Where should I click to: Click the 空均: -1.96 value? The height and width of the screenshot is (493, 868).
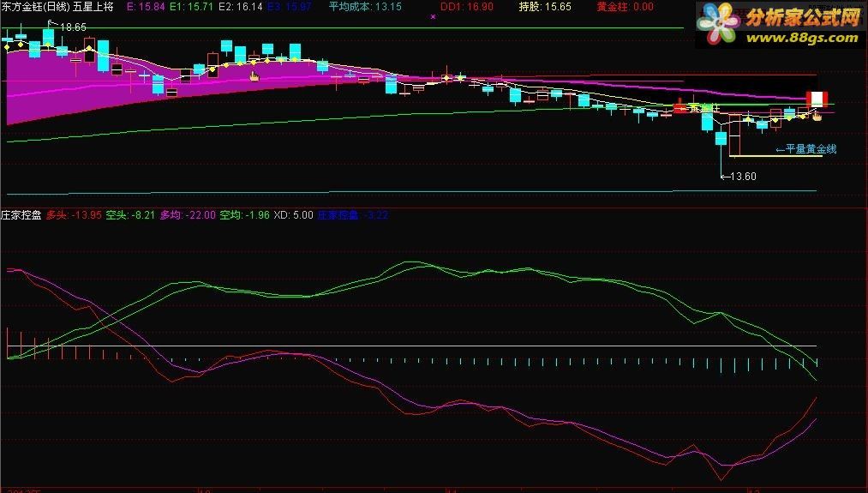[x=245, y=215]
